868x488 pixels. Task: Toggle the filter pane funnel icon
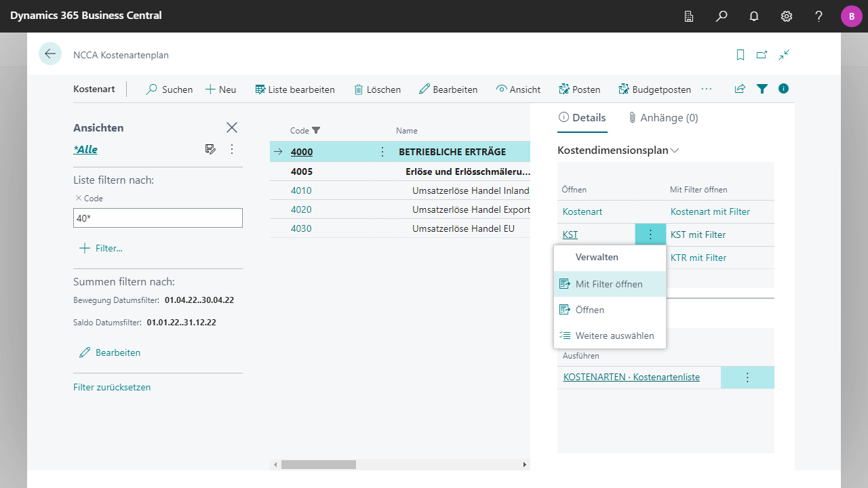pos(762,89)
